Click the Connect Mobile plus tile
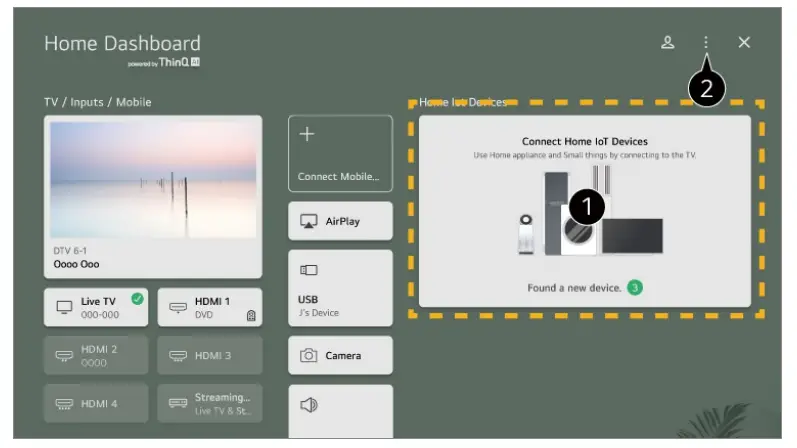The image size is (797, 448). click(340, 153)
